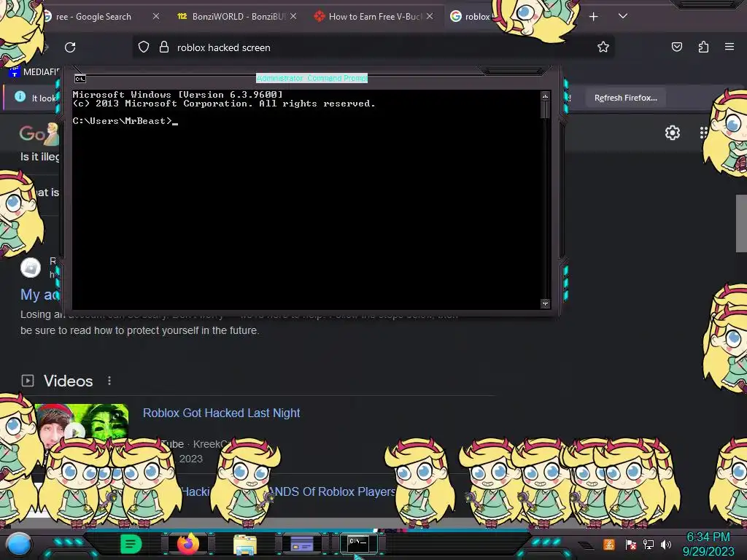Select the roblox Google search tab

[x=472, y=17]
